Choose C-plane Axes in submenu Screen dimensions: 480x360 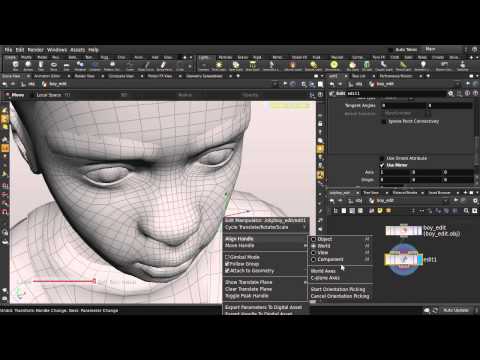[325, 278]
